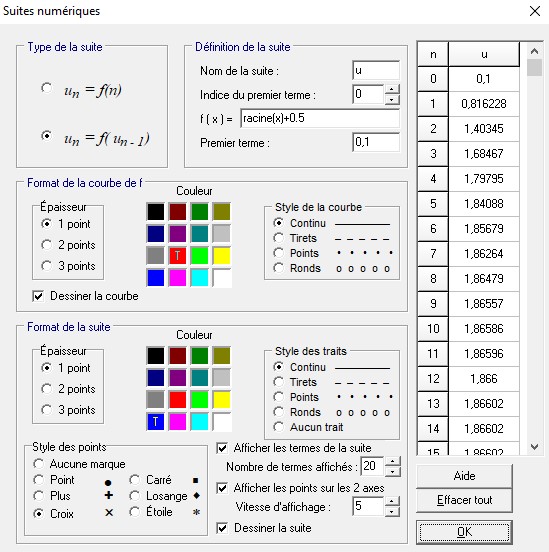Uncheck Dessiner la courbe
The height and width of the screenshot is (552, 549).
pyautogui.click(x=38, y=296)
